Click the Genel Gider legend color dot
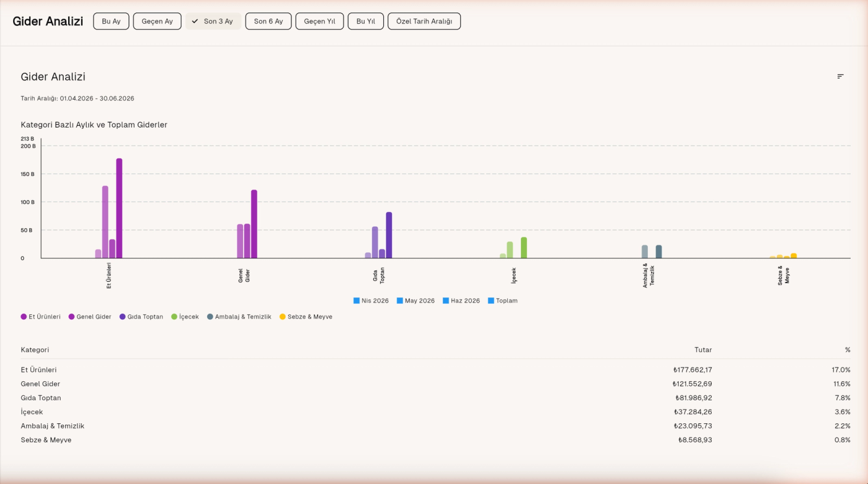The height and width of the screenshot is (484, 868). (x=71, y=317)
